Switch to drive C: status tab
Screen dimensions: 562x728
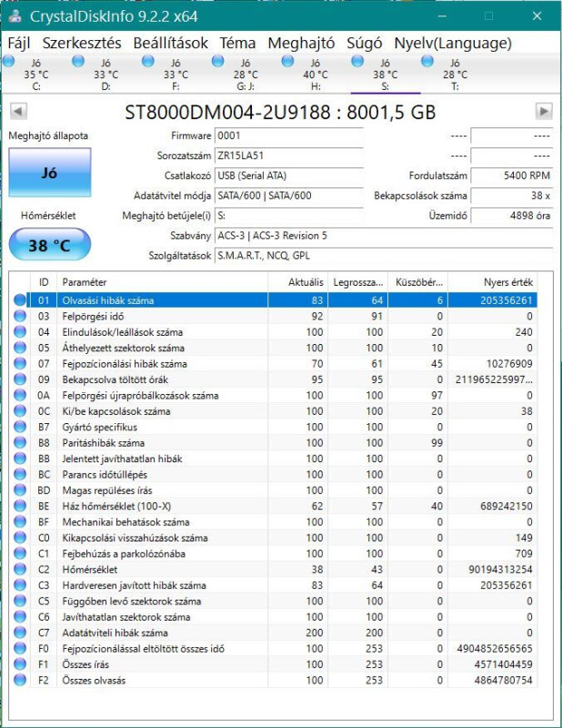pyautogui.click(x=36, y=75)
